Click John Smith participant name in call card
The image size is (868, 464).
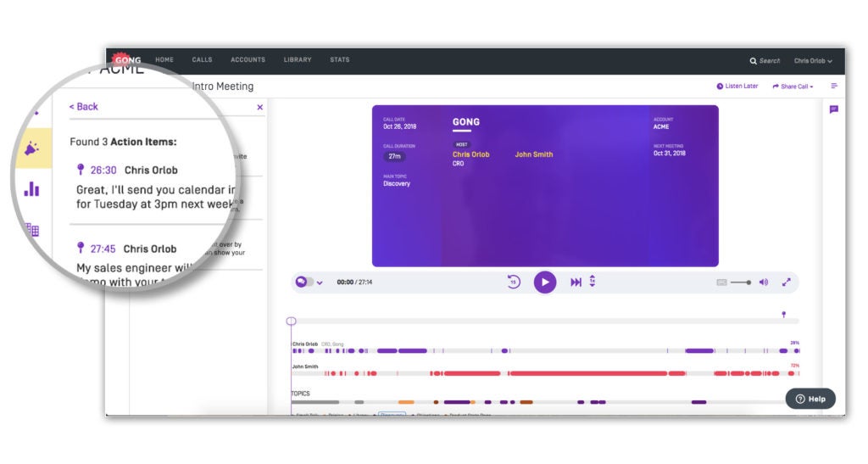(x=534, y=154)
